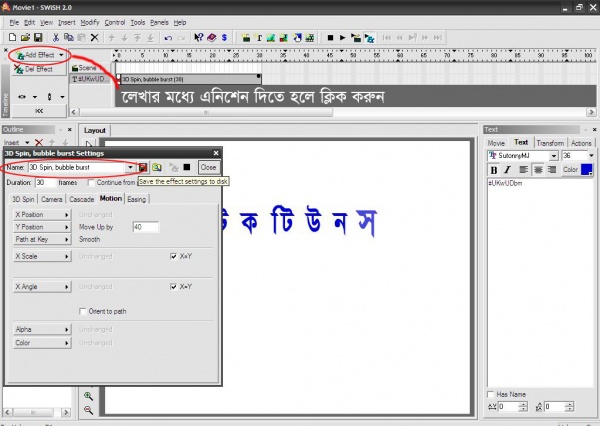600x426 pixels.
Task: Switch to the Actions tab
Action: pos(581,143)
